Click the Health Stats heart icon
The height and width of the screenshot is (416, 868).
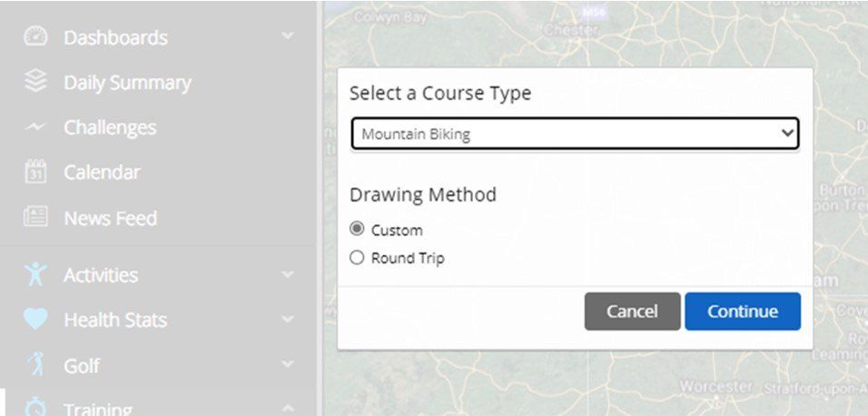pyautogui.click(x=35, y=320)
